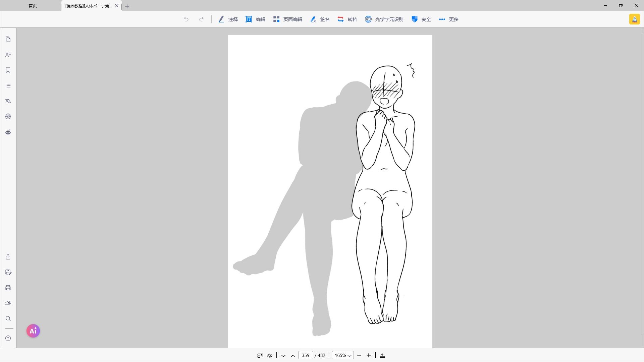This screenshot has height=362, width=644.
Task: Close the [漫画教程] document tab
Action: (x=117, y=6)
